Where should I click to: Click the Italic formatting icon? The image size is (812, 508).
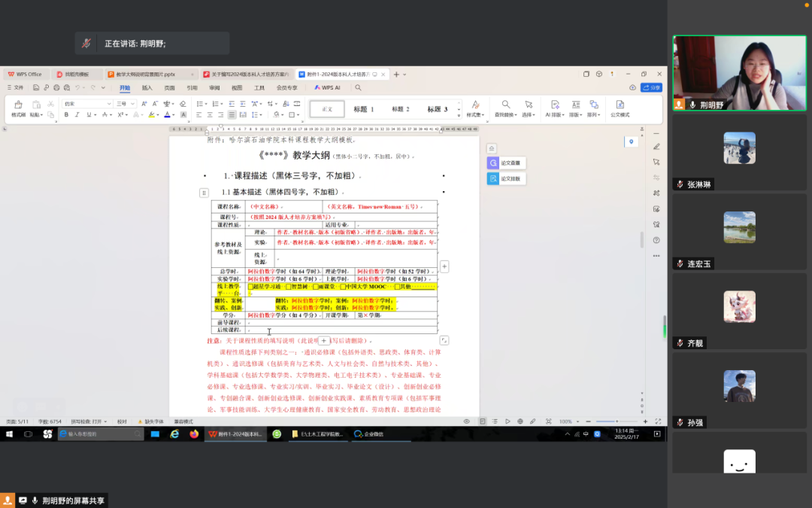pyautogui.click(x=77, y=115)
